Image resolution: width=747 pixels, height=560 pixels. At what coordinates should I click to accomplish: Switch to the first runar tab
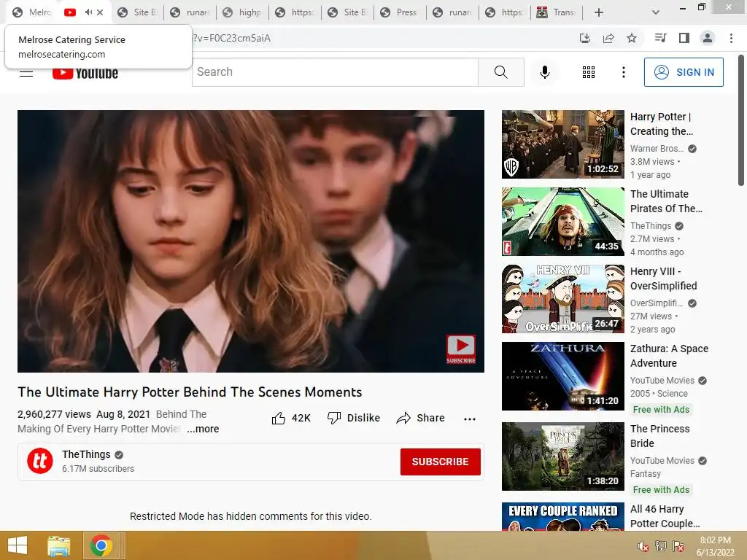click(190, 12)
